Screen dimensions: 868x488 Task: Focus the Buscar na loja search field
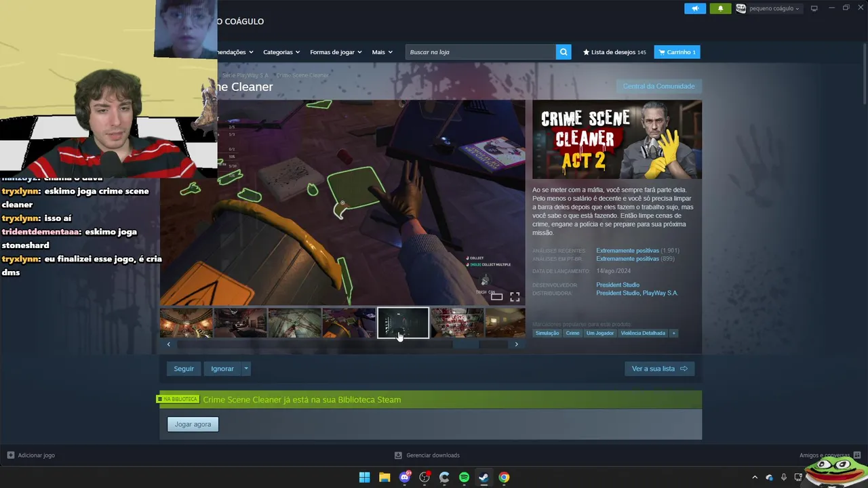[481, 52]
